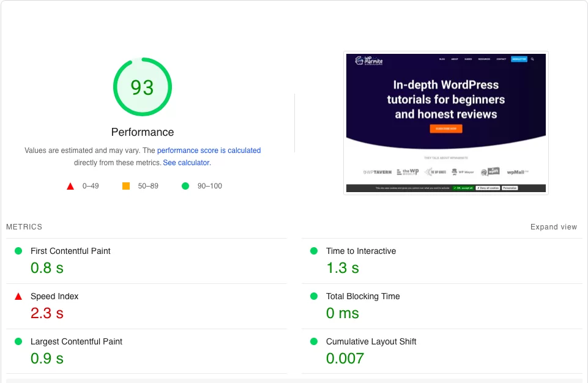Click the orange subscribe button in the screenshot
Image resolution: width=588 pixels, height=383 pixels.
click(x=446, y=128)
